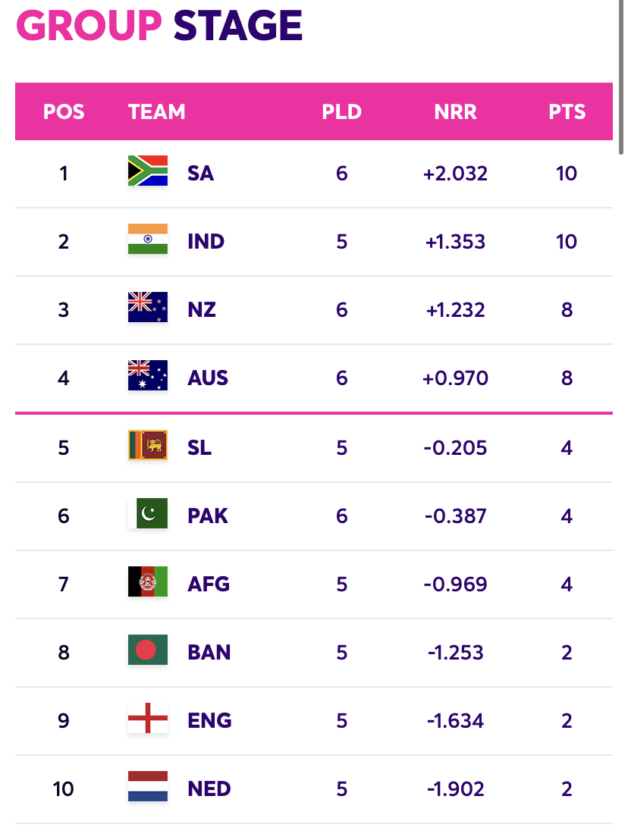Click the Bangladesh flag icon
The width and height of the screenshot is (628, 840).
point(148,649)
